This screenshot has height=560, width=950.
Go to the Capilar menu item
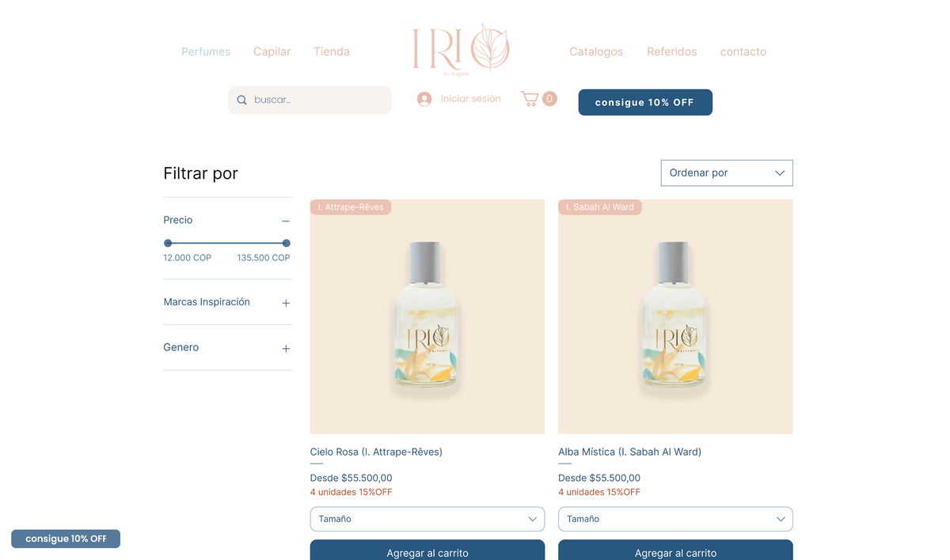point(272,51)
